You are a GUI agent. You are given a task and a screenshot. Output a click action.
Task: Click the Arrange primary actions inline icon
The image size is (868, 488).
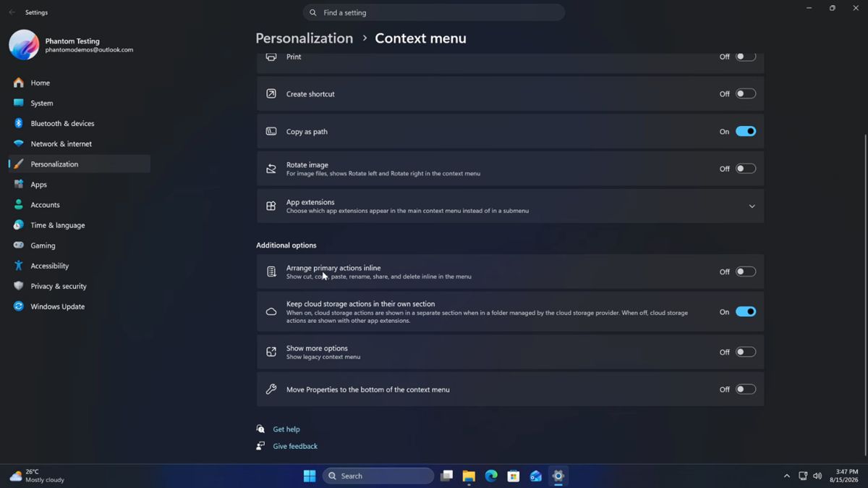click(x=271, y=272)
